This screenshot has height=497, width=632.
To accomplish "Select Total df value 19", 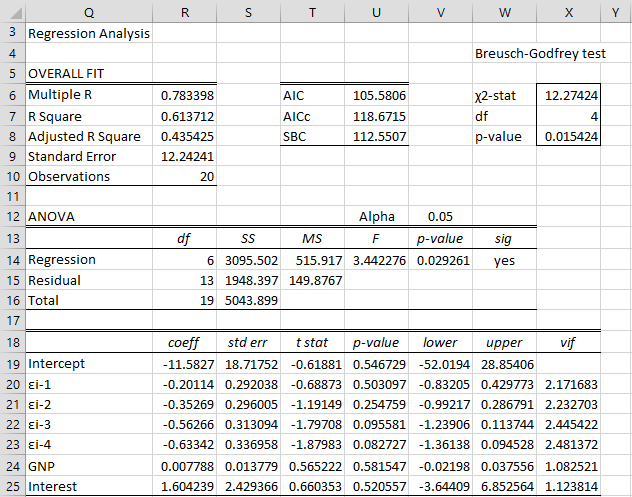I will [x=185, y=300].
